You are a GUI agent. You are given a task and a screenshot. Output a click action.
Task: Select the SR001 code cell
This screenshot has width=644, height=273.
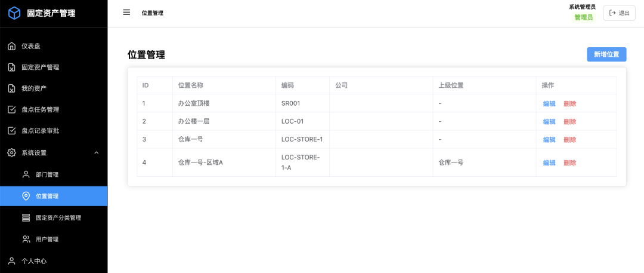coord(303,103)
